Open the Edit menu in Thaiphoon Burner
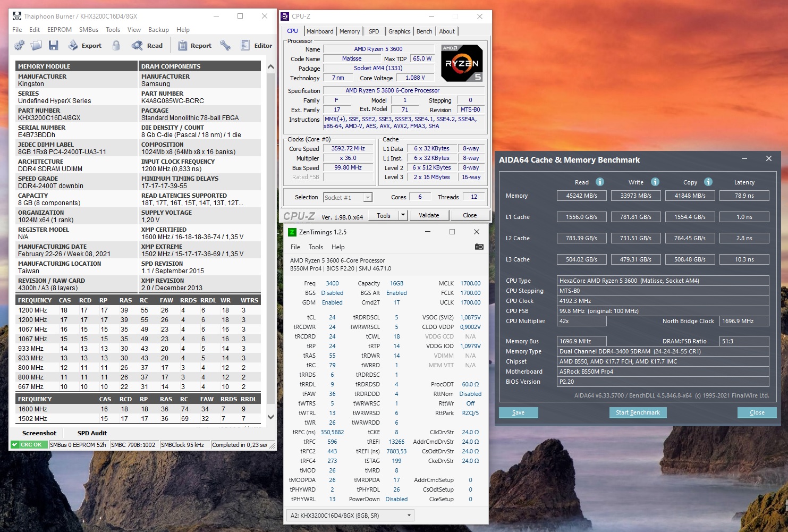Screen dimensions: 788x532 35,30
